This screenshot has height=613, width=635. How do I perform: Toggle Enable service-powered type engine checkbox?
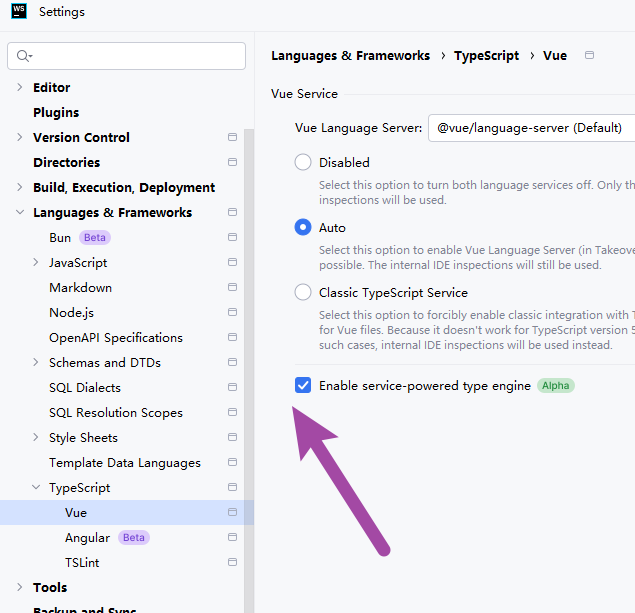click(303, 385)
